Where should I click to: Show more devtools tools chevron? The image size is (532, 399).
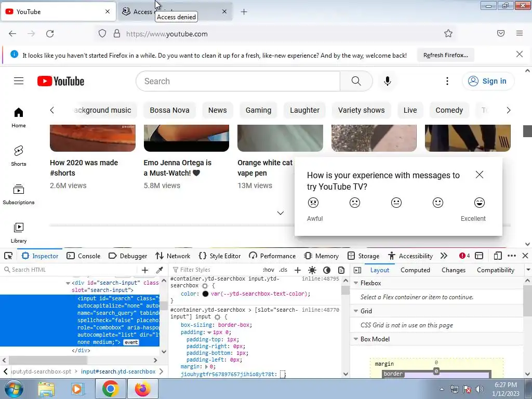tap(444, 256)
